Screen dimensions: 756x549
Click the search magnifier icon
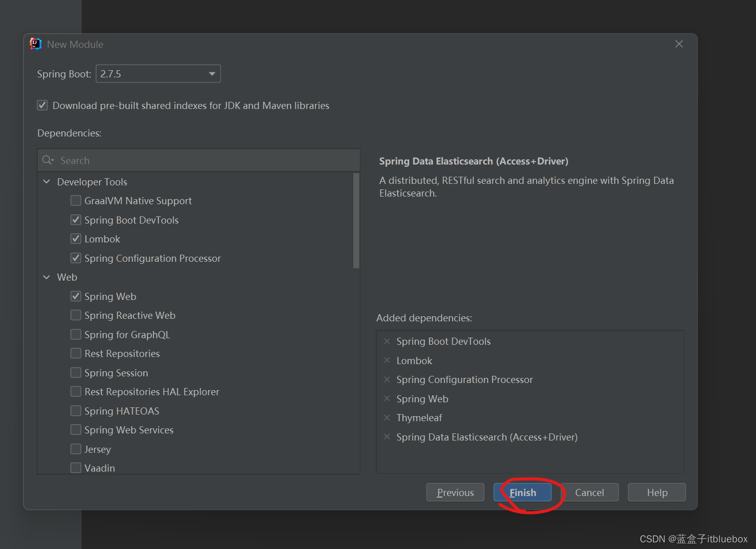pos(47,160)
